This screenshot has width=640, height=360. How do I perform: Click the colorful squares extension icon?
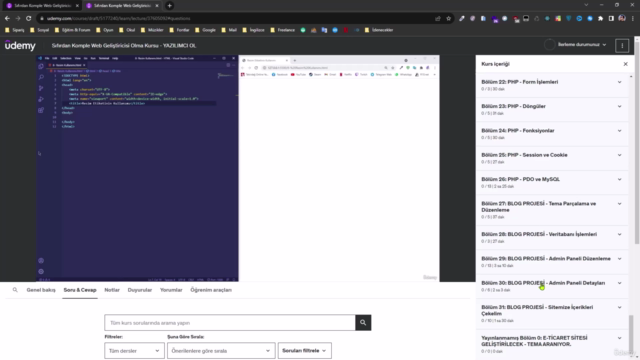click(558, 18)
